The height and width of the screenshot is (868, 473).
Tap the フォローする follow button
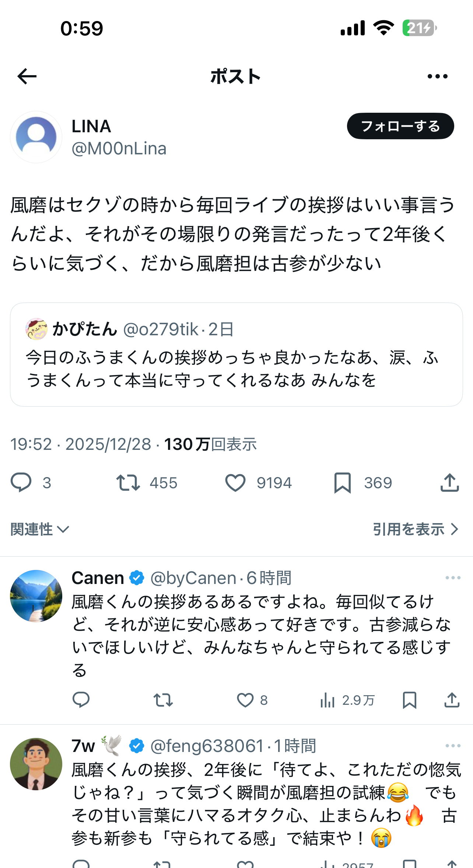(x=400, y=126)
